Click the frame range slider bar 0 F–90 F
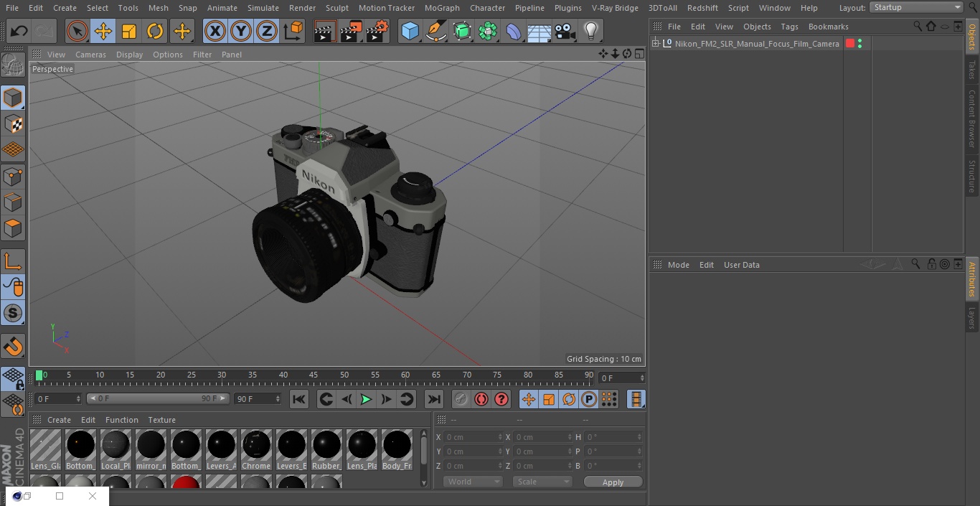The height and width of the screenshot is (506, 980). 158,398
